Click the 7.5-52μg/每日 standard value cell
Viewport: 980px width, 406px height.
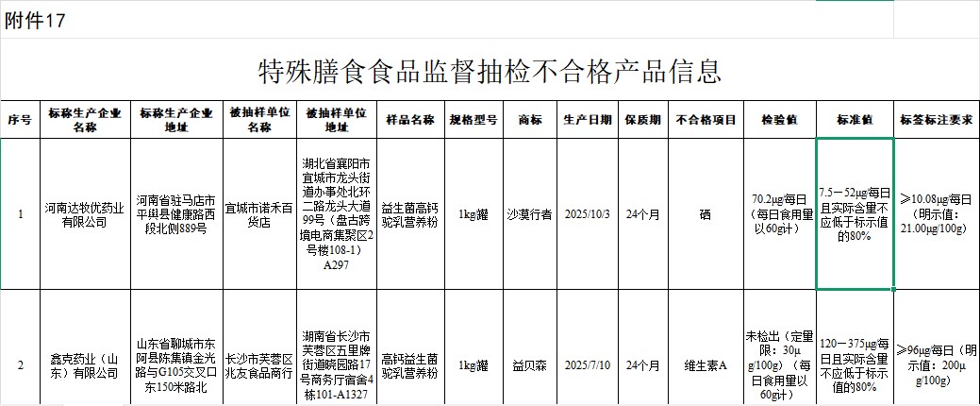pos(854,213)
